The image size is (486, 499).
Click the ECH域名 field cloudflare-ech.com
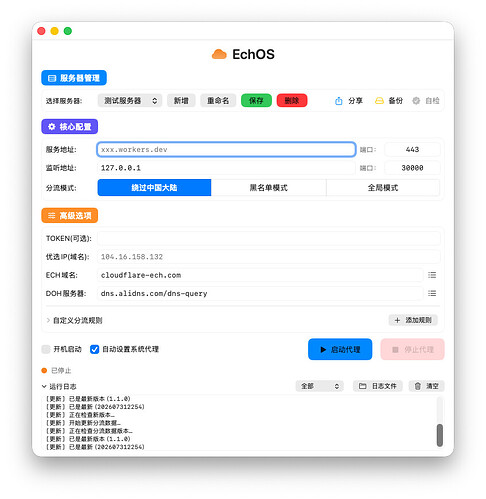tap(260, 275)
